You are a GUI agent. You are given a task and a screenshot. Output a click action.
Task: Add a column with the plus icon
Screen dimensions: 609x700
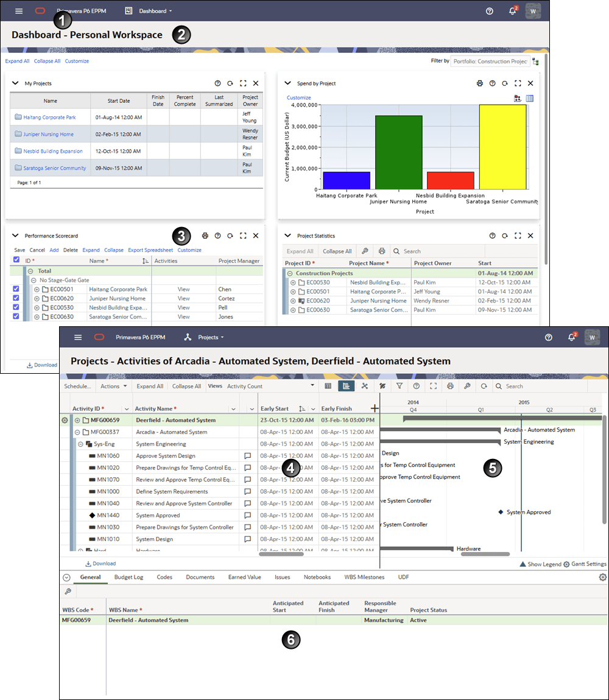tap(375, 408)
